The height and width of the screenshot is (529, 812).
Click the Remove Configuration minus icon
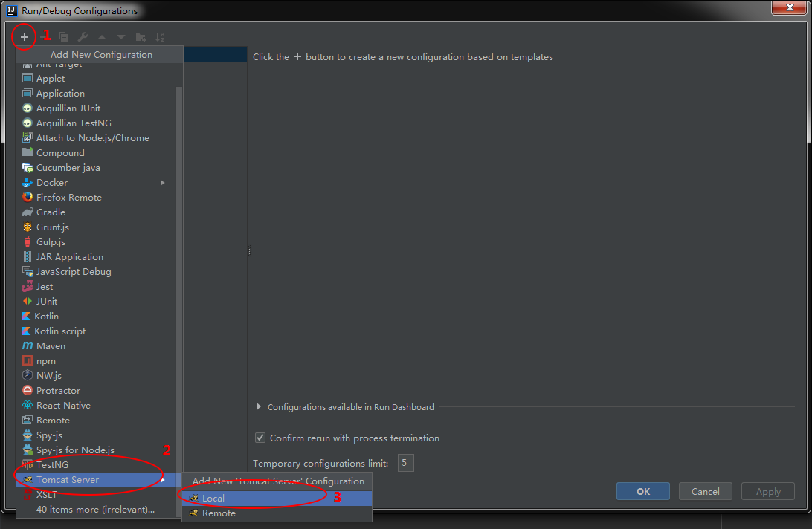(43, 36)
